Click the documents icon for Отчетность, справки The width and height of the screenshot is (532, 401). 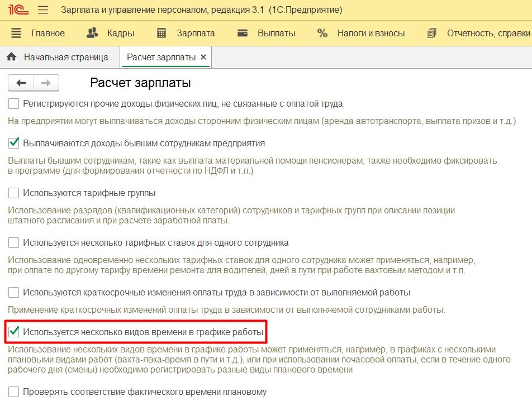[431, 33]
